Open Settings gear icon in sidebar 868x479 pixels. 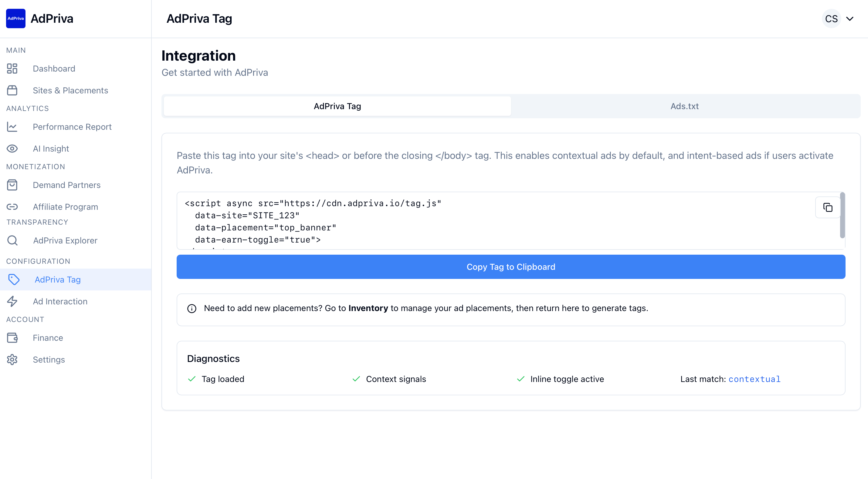click(12, 360)
